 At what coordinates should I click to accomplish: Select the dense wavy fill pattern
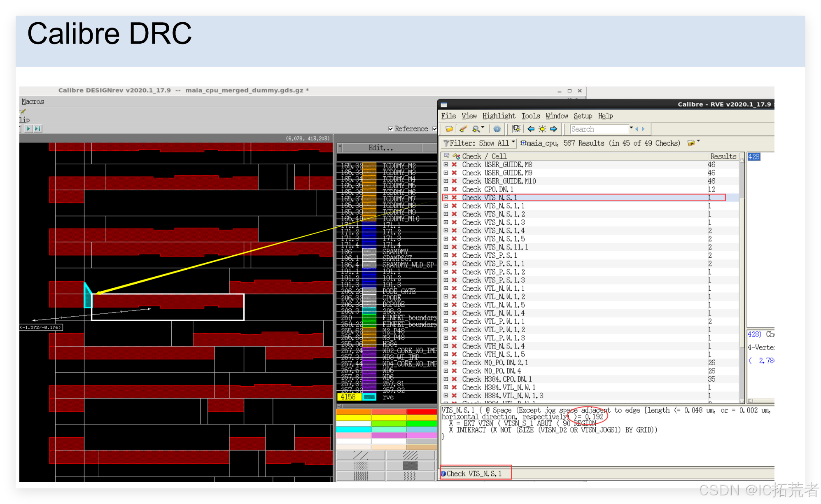point(361,476)
